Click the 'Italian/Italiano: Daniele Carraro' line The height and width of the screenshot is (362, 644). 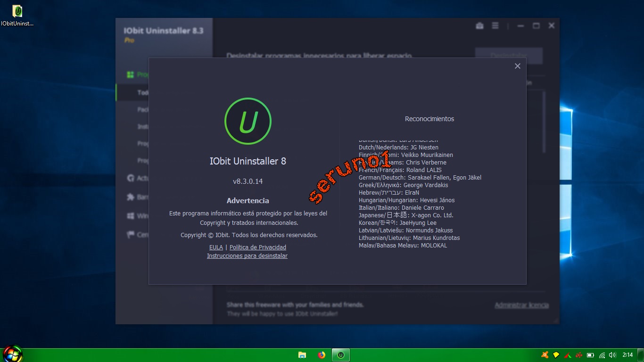click(401, 208)
